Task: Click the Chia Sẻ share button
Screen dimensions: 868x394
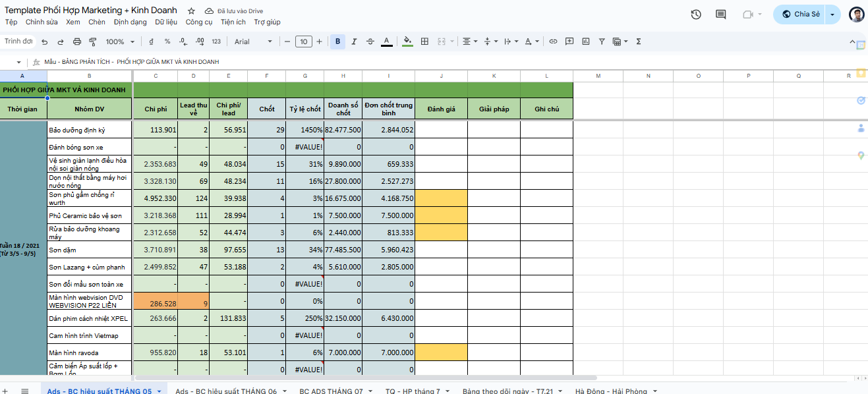Action: pyautogui.click(x=800, y=14)
